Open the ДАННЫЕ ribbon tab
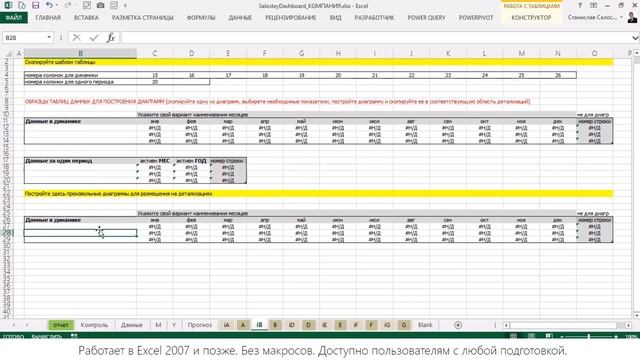 coord(240,18)
